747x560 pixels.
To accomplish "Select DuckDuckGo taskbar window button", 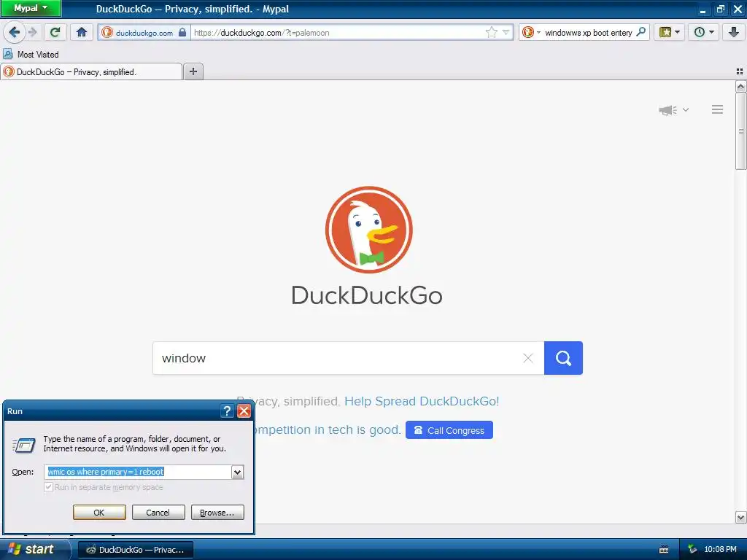I will tap(135, 550).
